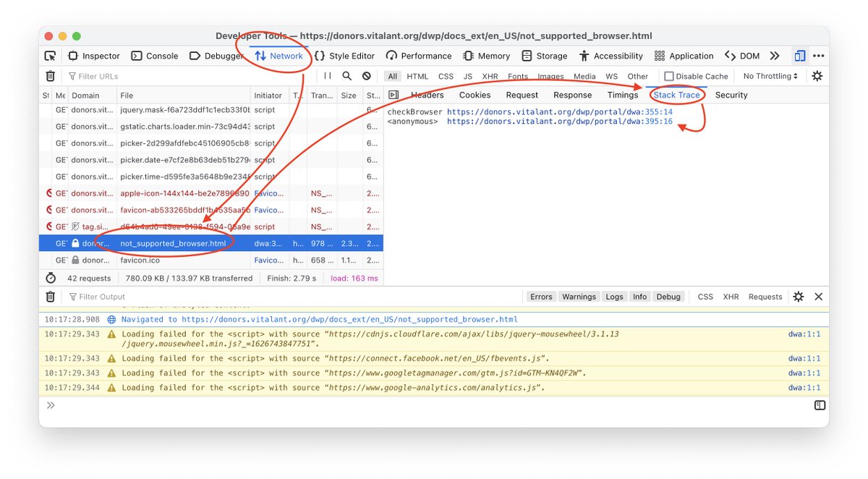Open the Style Editor panel
Viewport: 868px width, 479px height.
pyautogui.click(x=344, y=56)
